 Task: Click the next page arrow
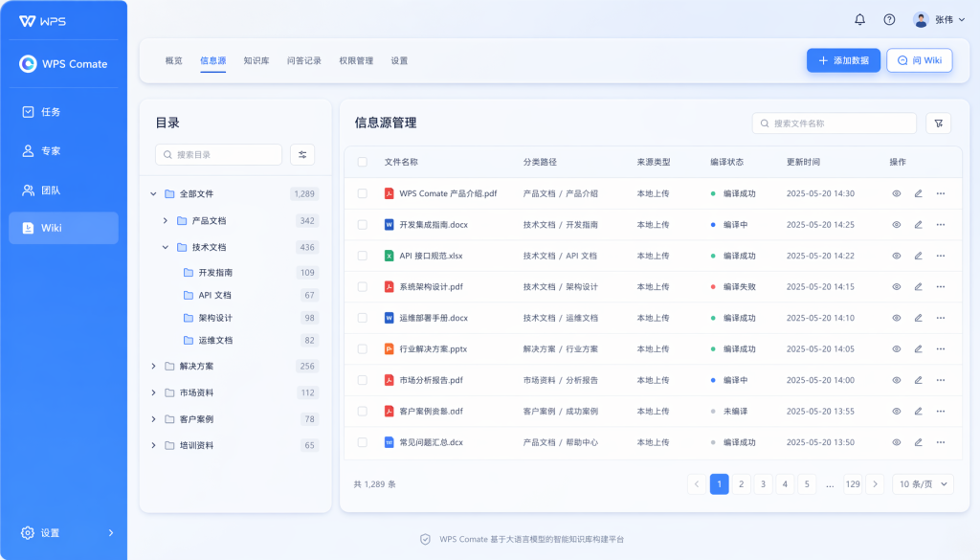point(875,483)
